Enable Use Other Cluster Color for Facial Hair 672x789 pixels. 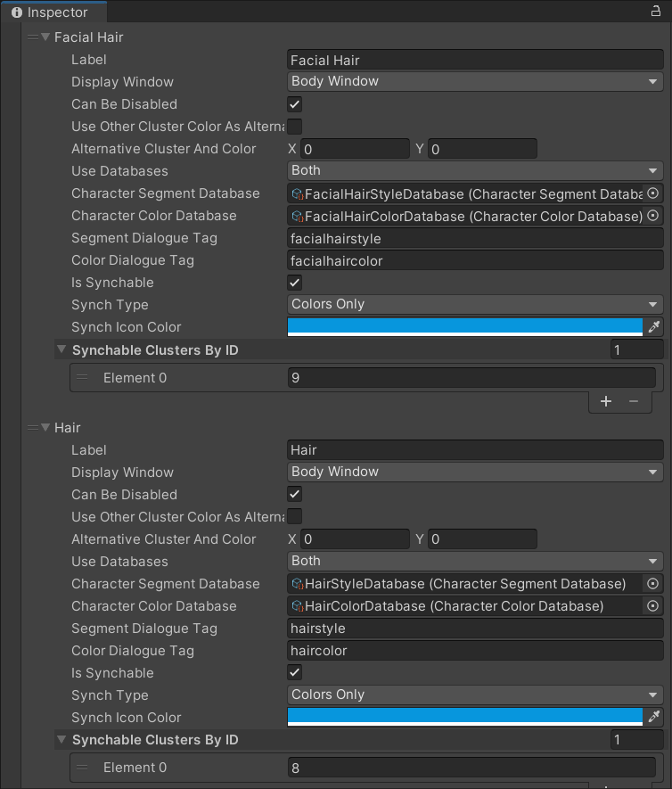(295, 127)
